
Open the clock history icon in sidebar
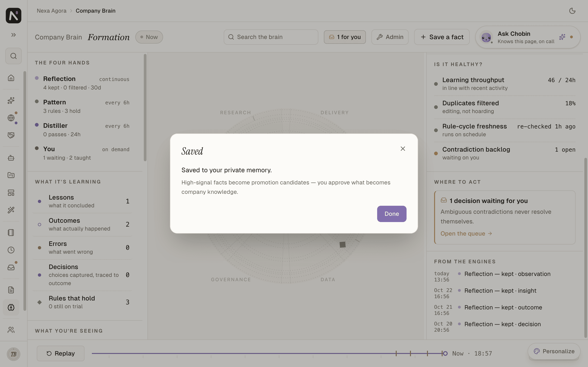tap(11, 250)
